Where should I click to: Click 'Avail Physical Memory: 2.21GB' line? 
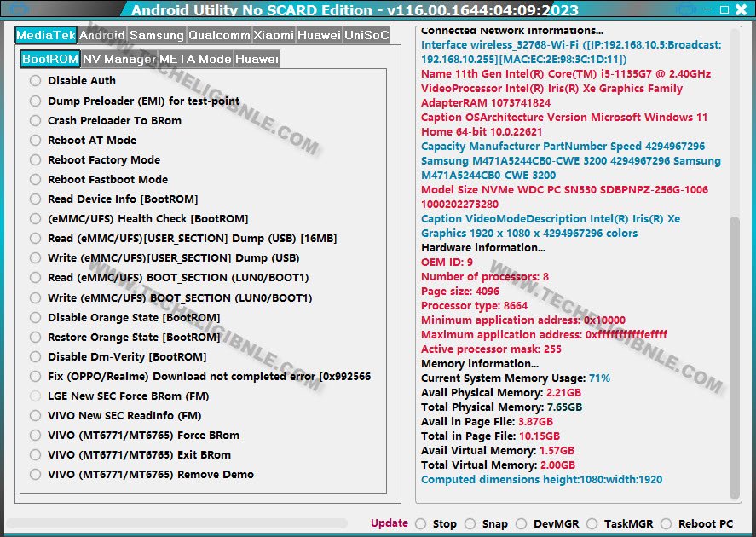click(501, 392)
